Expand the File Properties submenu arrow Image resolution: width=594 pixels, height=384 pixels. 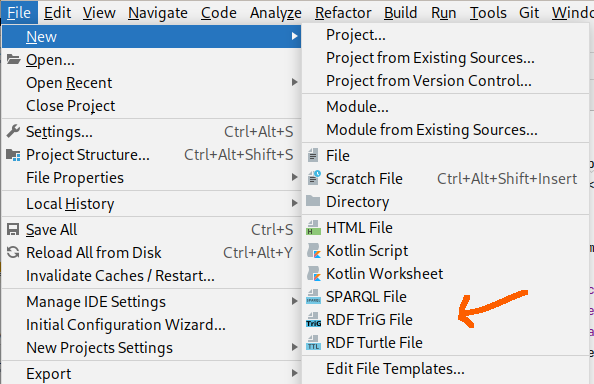(294, 177)
